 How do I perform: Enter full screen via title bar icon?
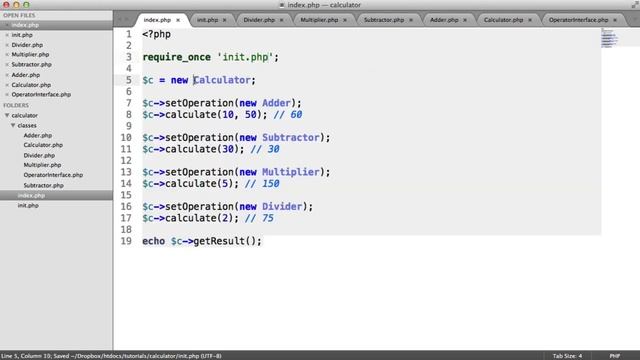635,5
